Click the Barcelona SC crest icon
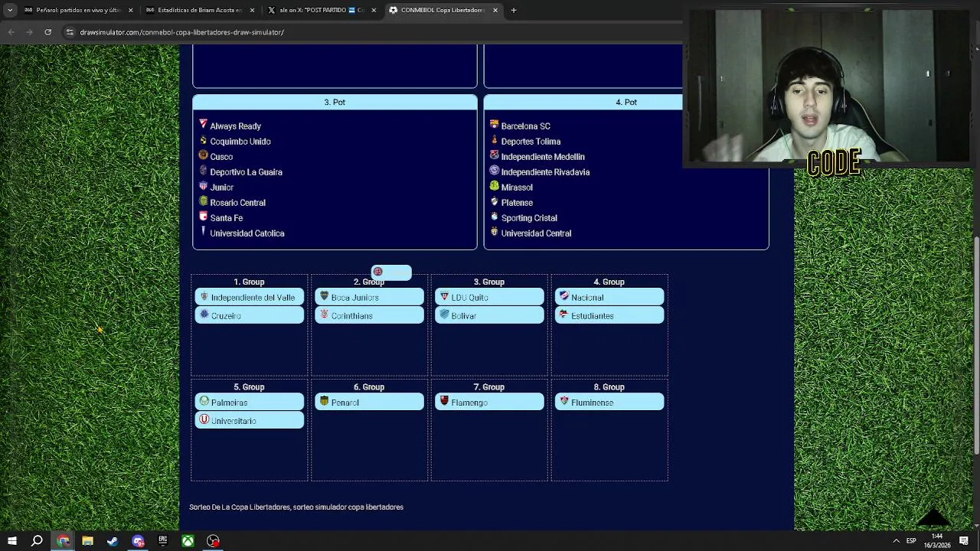The width and height of the screenshot is (980, 551). (494, 125)
